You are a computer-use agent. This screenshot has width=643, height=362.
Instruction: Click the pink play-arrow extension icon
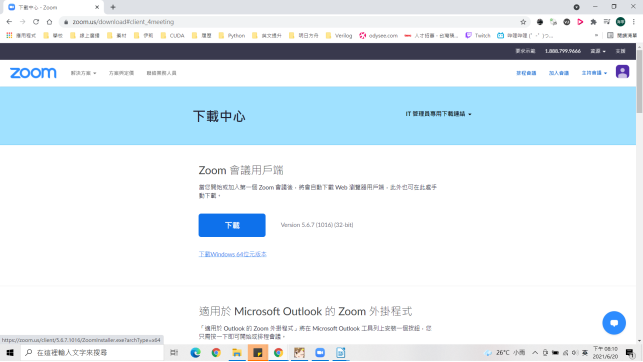tap(580, 22)
